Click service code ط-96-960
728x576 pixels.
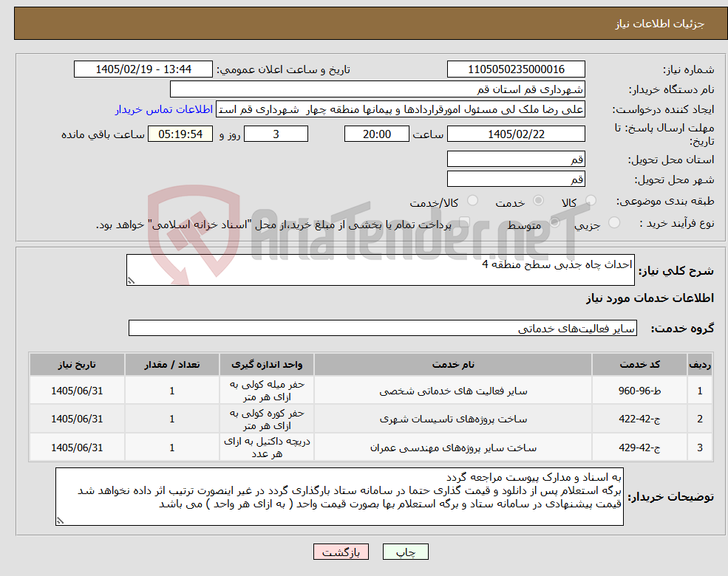(639, 391)
